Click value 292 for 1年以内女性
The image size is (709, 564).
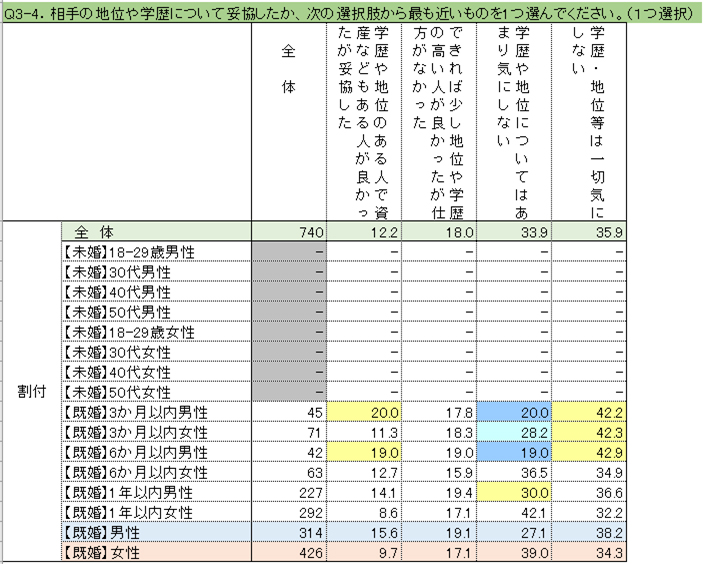[289, 512]
